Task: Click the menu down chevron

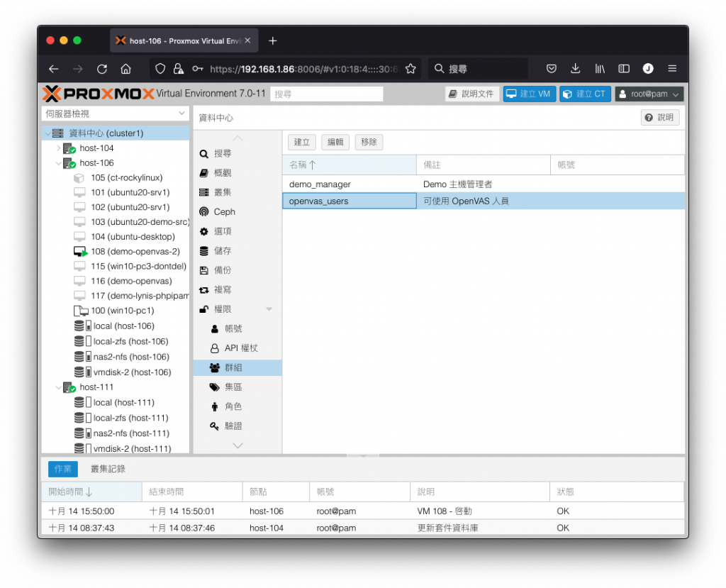Action: click(238, 445)
